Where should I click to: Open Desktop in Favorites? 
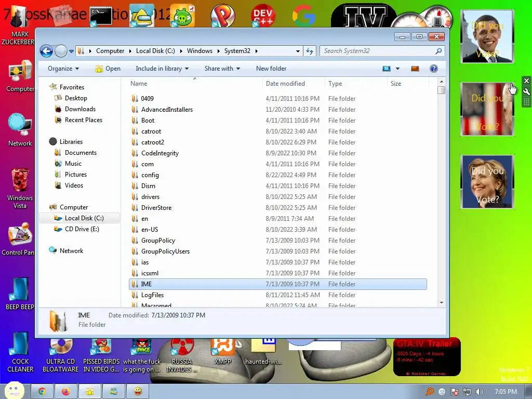(76, 98)
